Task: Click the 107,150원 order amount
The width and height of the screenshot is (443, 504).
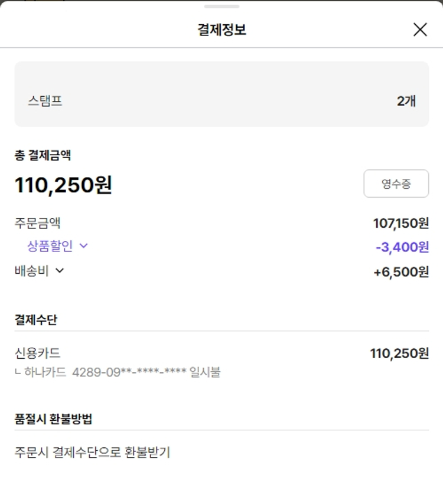Action: point(401,223)
